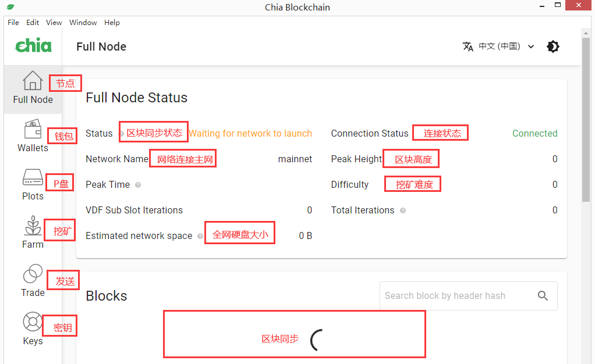Click the Chia logo
Screen dimensions: 595x364
click(x=33, y=46)
